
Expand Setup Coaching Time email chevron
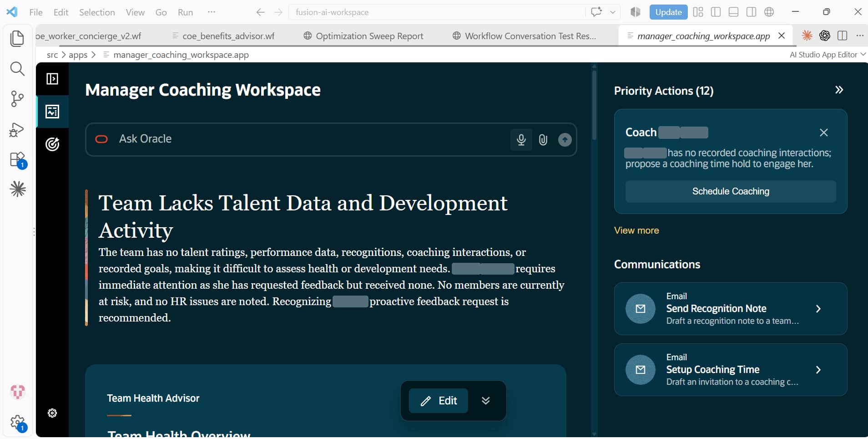tap(818, 370)
